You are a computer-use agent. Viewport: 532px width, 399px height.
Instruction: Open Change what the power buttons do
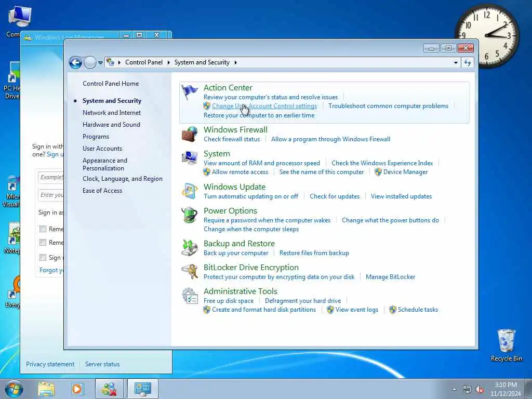(390, 220)
